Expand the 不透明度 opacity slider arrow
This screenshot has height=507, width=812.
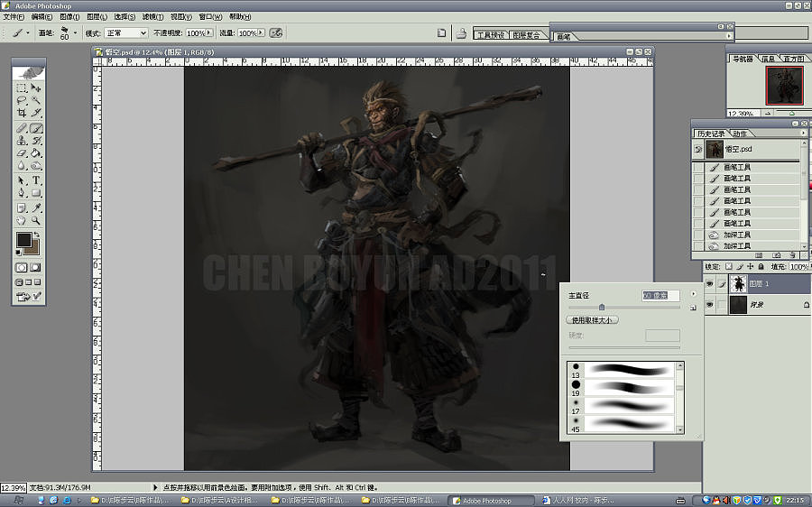(x=211, y=32)
